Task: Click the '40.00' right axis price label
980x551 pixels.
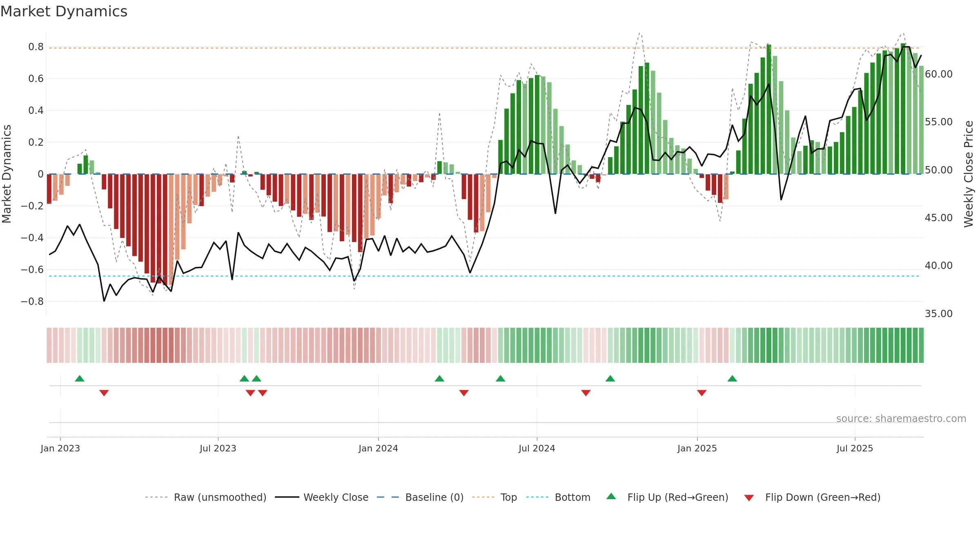Action: [939, 266]
